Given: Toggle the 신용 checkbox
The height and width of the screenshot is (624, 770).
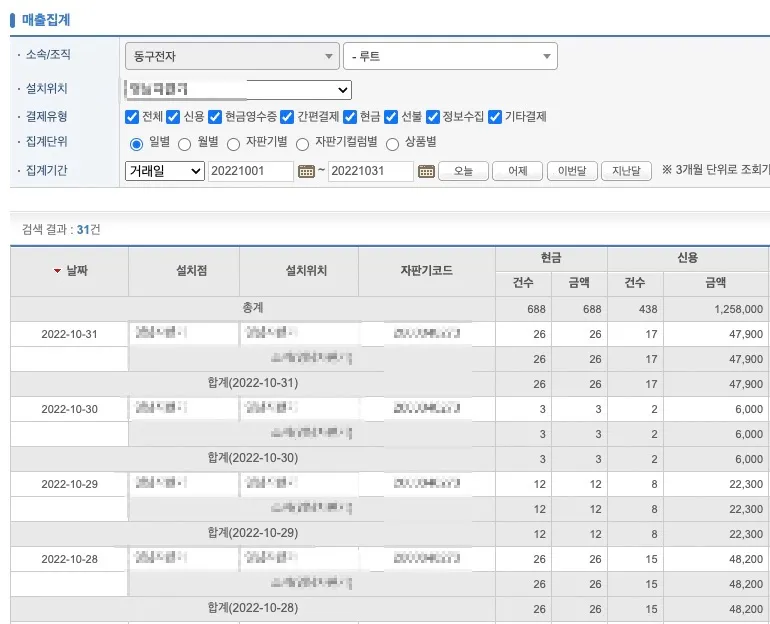Looking at the screenshot, I should (173, 117).
